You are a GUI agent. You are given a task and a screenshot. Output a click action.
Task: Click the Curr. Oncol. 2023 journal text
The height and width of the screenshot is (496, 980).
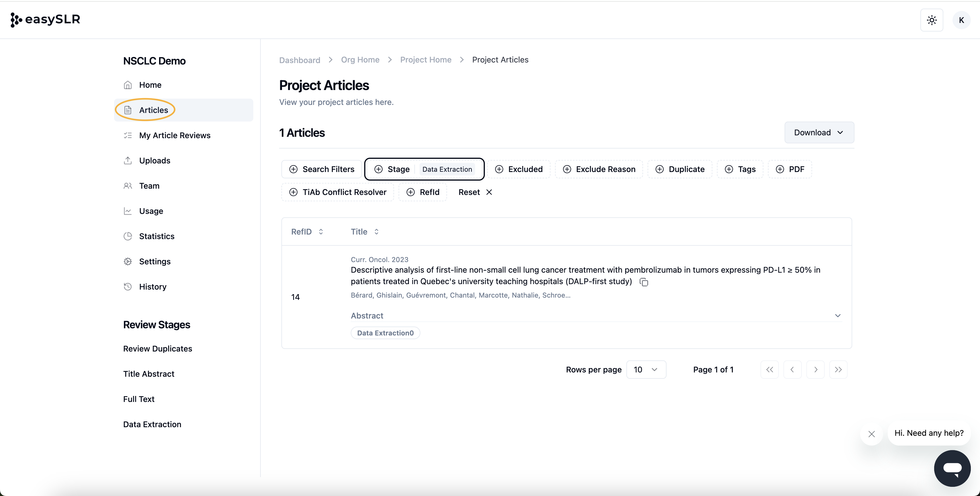click(379, 259)
